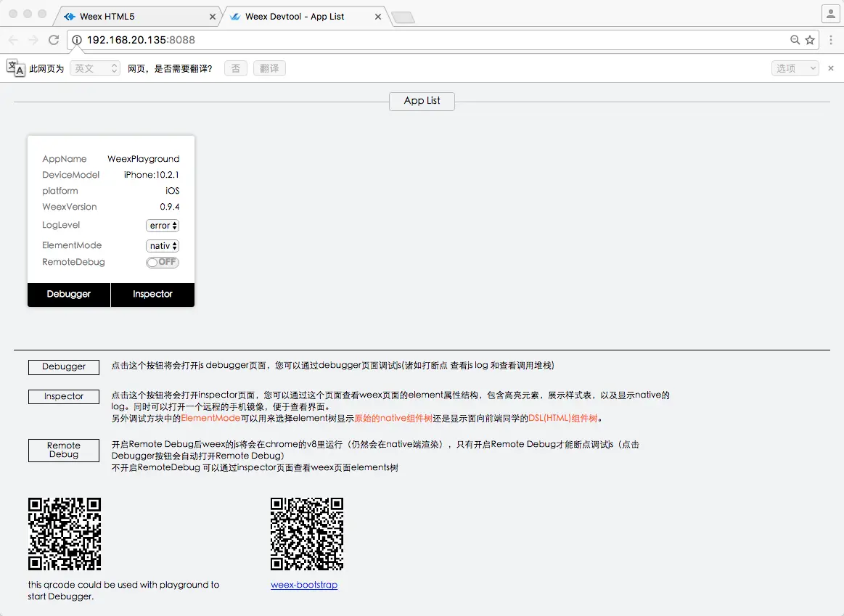Open the 选项 options dropdown

tap(795, 68)
